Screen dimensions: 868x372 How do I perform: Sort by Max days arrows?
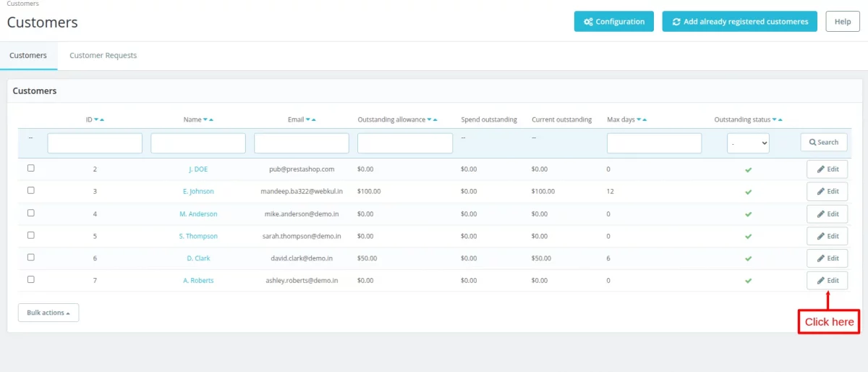(642, 119)
